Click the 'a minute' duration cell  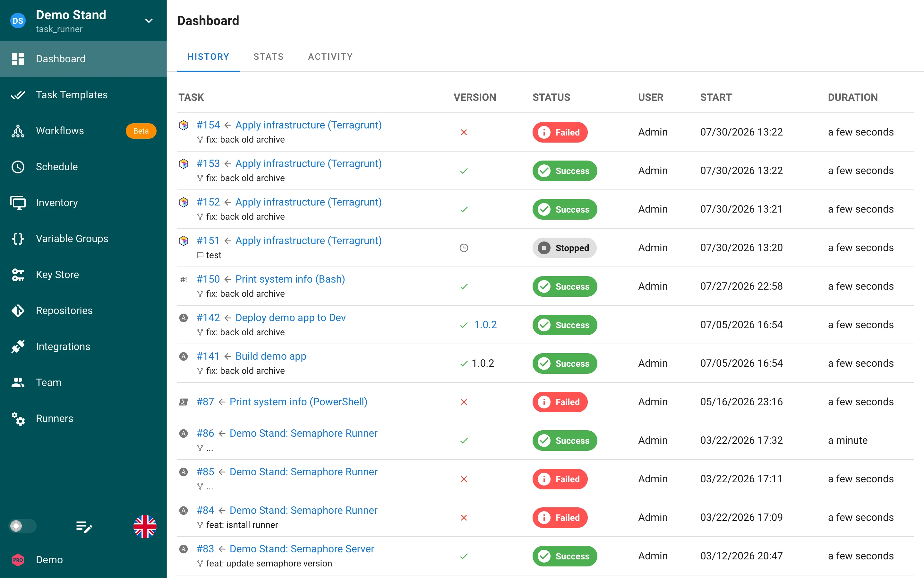tap(848, 440)
